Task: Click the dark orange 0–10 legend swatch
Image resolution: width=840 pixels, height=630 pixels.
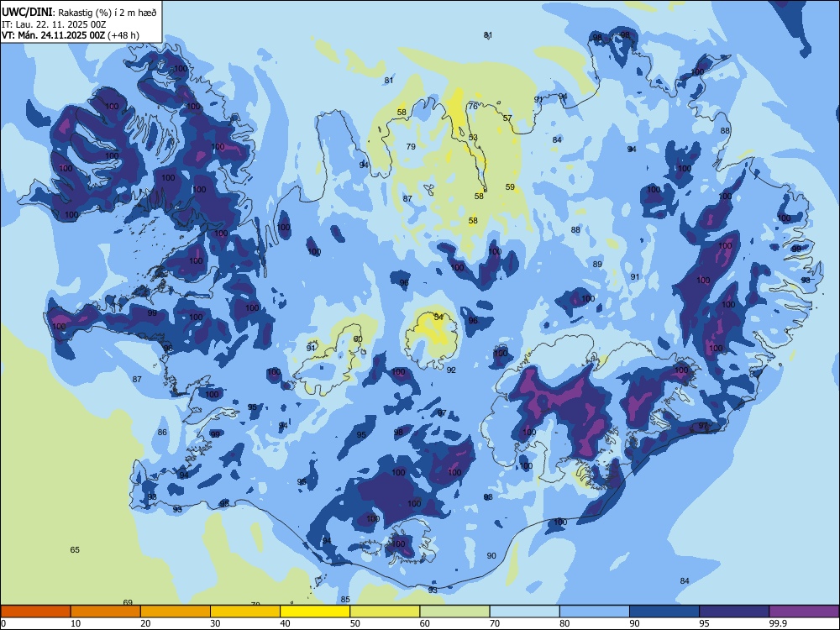Action: point(35,612)
